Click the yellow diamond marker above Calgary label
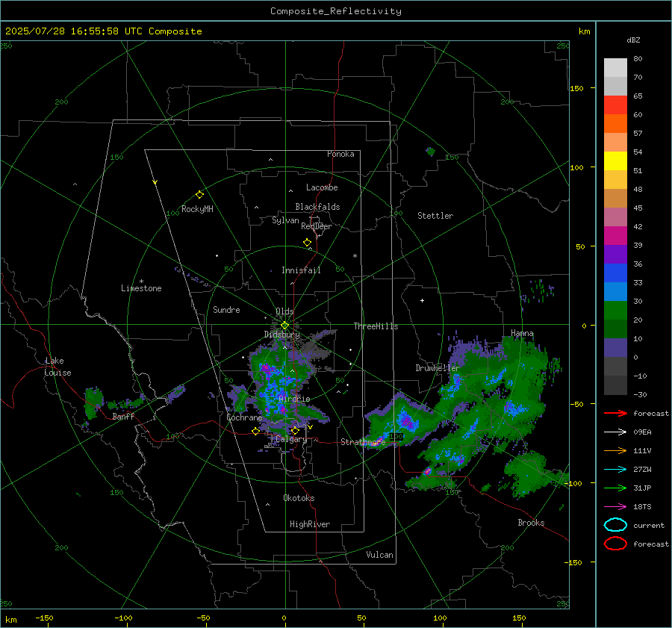 coord(295,430)
